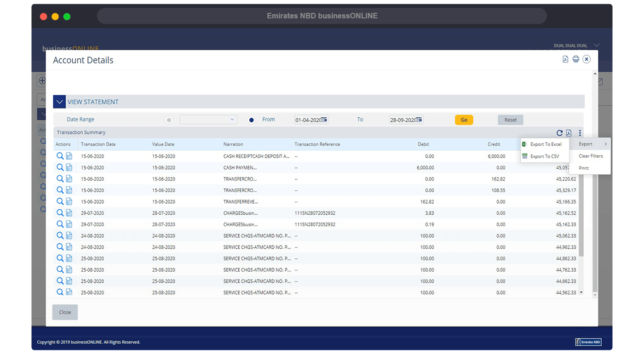Select the From date range radio button
This screenshot has width=644, height=354.
(252, 120)
